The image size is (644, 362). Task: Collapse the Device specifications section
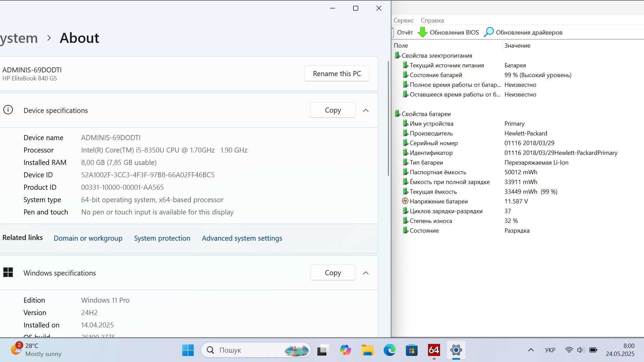pyautogui.click(x=366, y=110)
